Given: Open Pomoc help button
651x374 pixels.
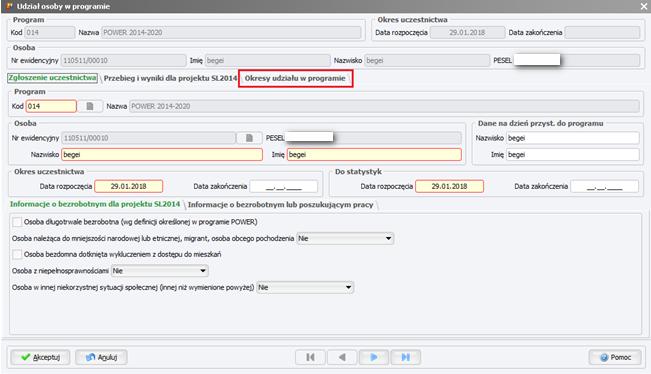Looking at the screenshot, I should 615,357.
